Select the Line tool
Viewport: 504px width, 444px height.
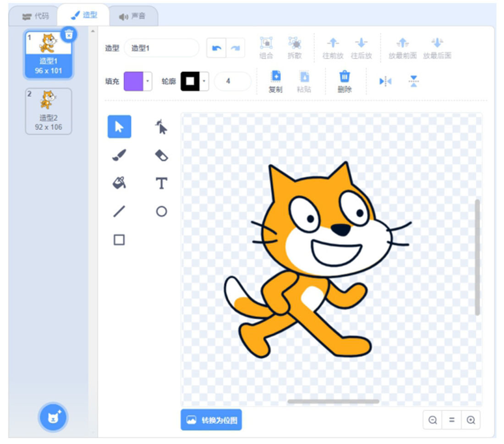click(119, 211)
